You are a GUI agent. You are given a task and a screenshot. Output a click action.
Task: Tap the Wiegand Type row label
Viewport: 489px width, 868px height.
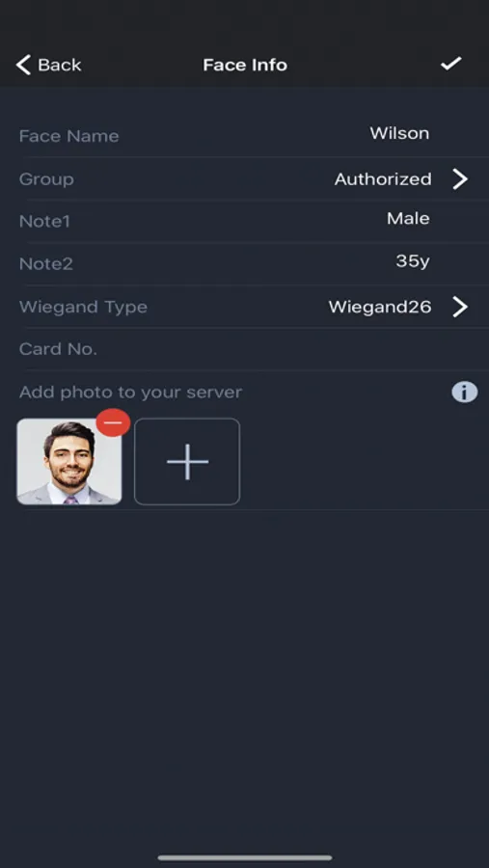[x=83, y=307]
